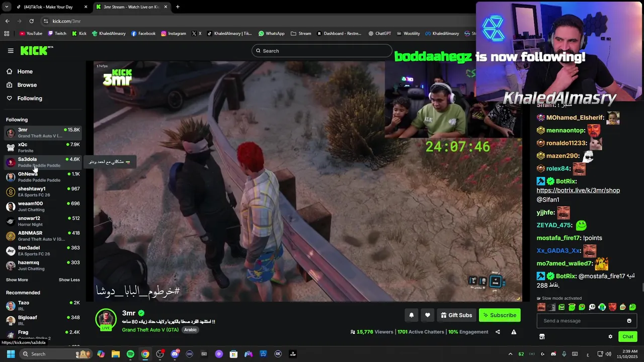Open the ChatGPT bookmark

click(x=379, y=34)
